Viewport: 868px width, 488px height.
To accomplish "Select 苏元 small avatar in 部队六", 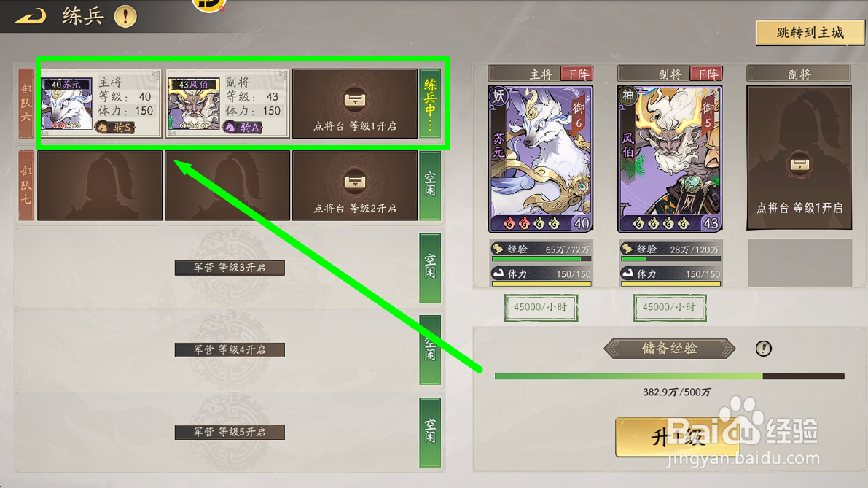I will click(x=66, y=104).
